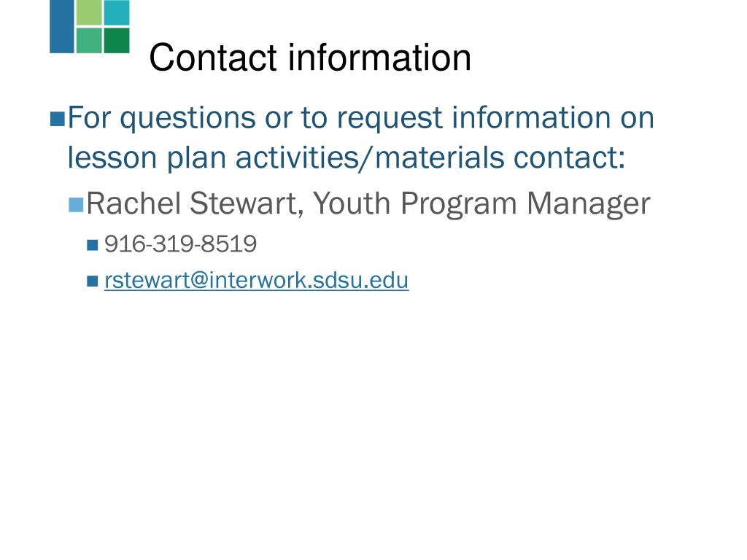Viewport: 747px width, 560px height.
Task: Click the rstewart@interwork.sdsu.edu email link
Action: (x=256, y=280)
